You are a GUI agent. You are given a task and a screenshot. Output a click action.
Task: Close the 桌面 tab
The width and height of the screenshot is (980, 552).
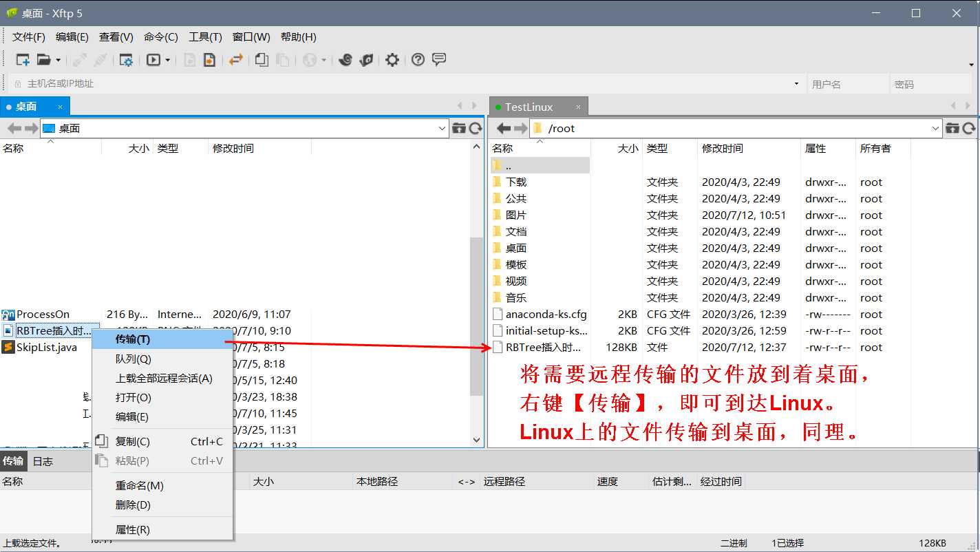coord(61,107)
